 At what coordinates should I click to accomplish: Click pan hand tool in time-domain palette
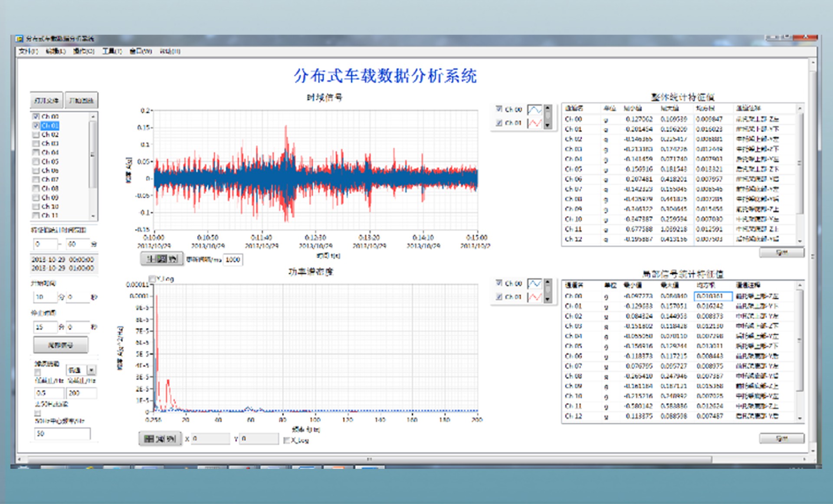point(173,259)
